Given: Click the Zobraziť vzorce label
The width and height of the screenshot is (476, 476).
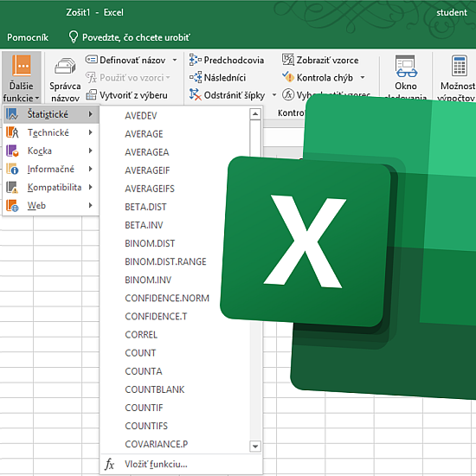Looking at the screenshot, I should pyautogui.click(x=327, y=60).
